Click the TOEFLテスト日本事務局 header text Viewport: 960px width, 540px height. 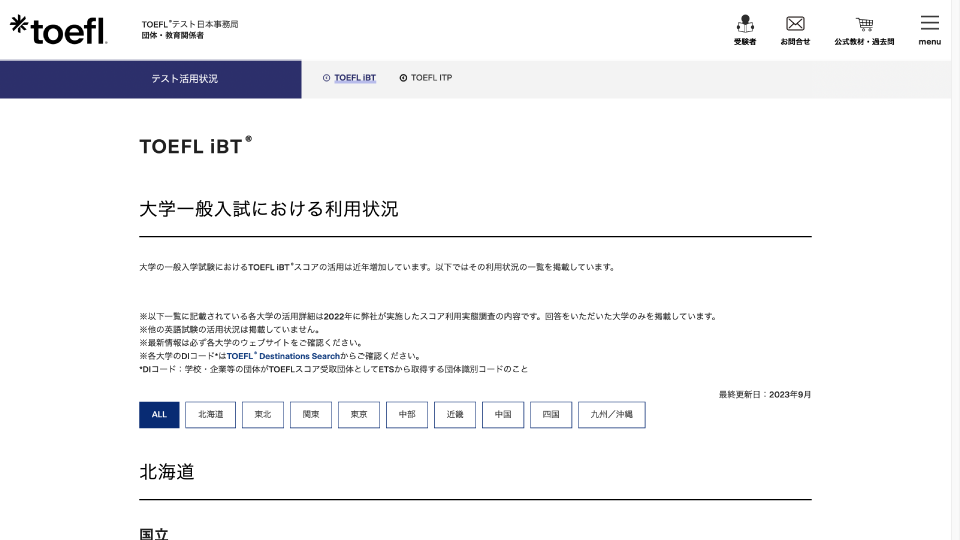point(190,24)
